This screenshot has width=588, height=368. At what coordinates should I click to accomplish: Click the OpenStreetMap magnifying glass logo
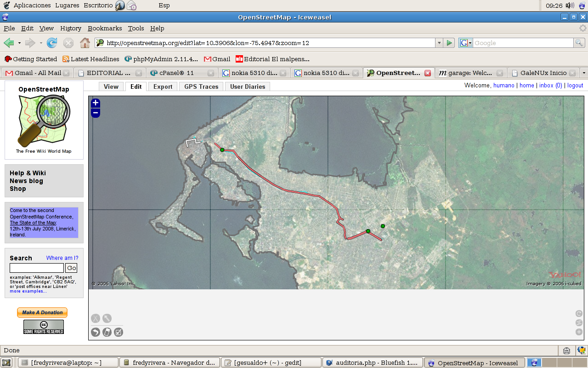pyautogui.click(x=44, y=121)
